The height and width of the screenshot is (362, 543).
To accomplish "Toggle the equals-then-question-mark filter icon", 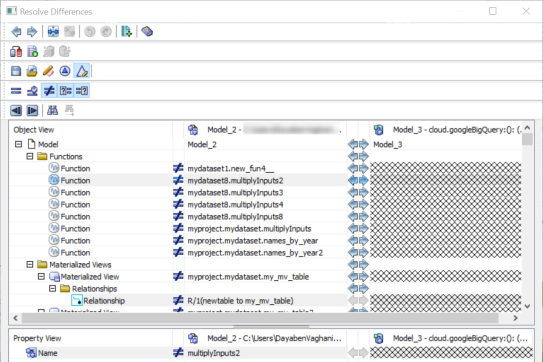I will click(x=82, y=91).
